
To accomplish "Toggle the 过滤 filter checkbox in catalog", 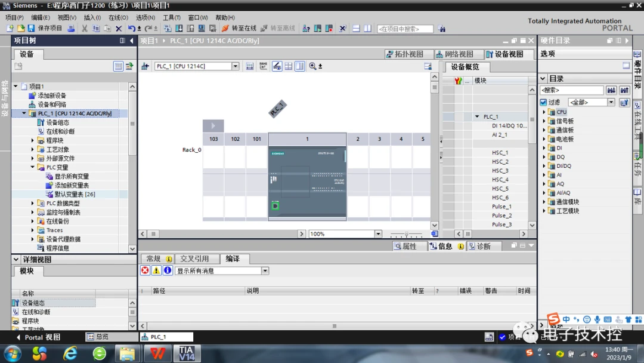I will click(x=543, y=102).
